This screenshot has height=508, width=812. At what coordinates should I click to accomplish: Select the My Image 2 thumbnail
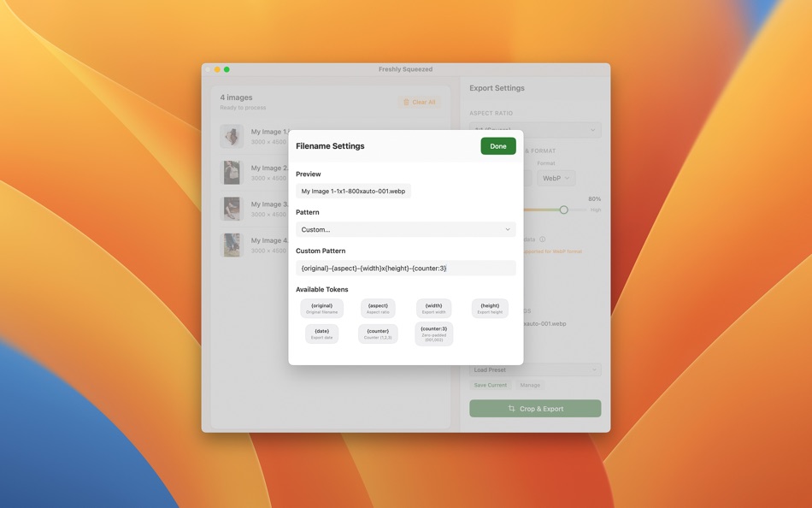[232, 172]
